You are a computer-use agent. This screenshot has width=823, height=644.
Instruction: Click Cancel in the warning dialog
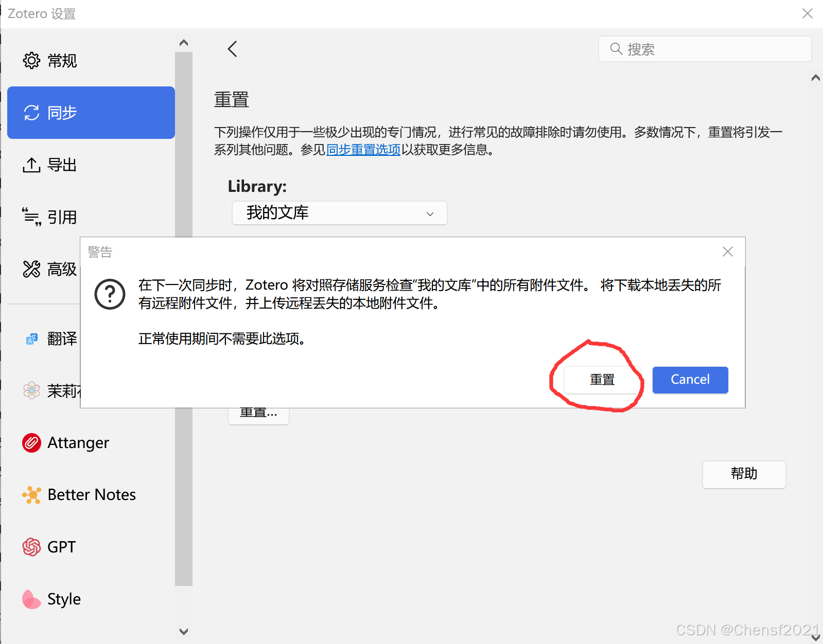coord(690,380)
